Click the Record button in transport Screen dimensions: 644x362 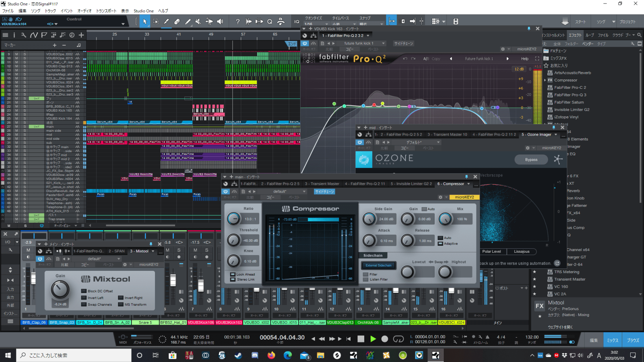(385, 339)
